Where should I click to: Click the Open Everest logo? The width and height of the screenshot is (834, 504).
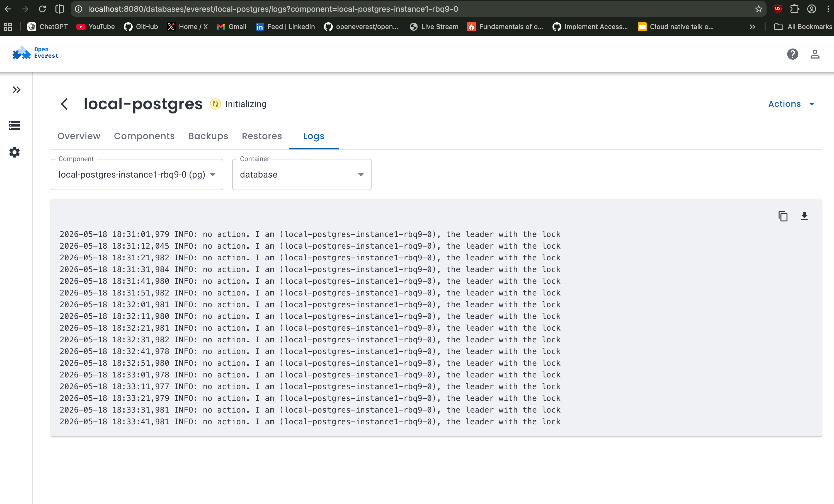tap(36, 53)
